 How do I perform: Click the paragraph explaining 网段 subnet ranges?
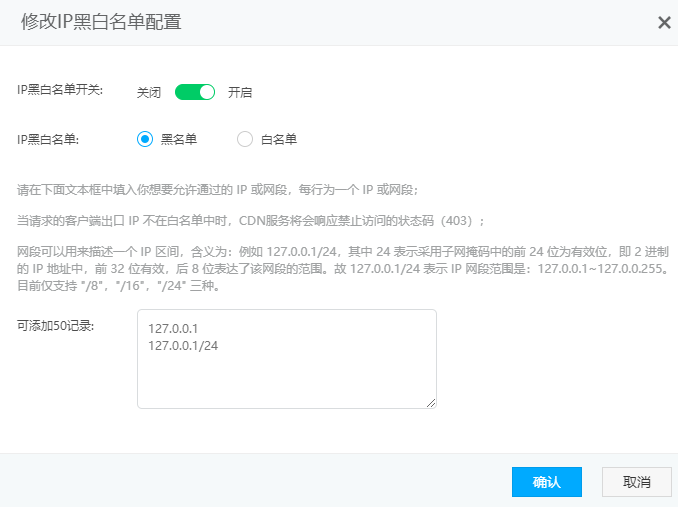click(x=339, y=268)
